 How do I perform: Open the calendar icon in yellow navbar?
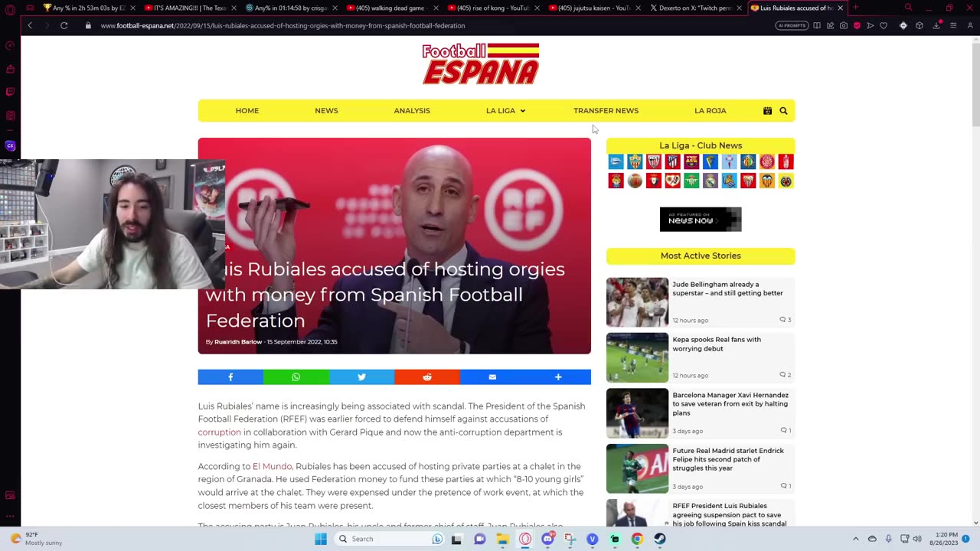(x=767, y=111)
